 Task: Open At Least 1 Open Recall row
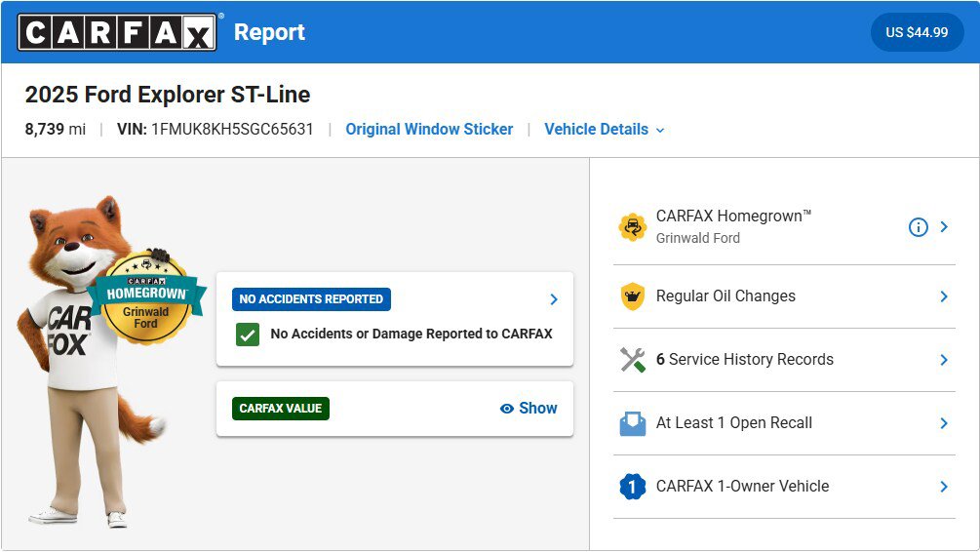[784, 423]
